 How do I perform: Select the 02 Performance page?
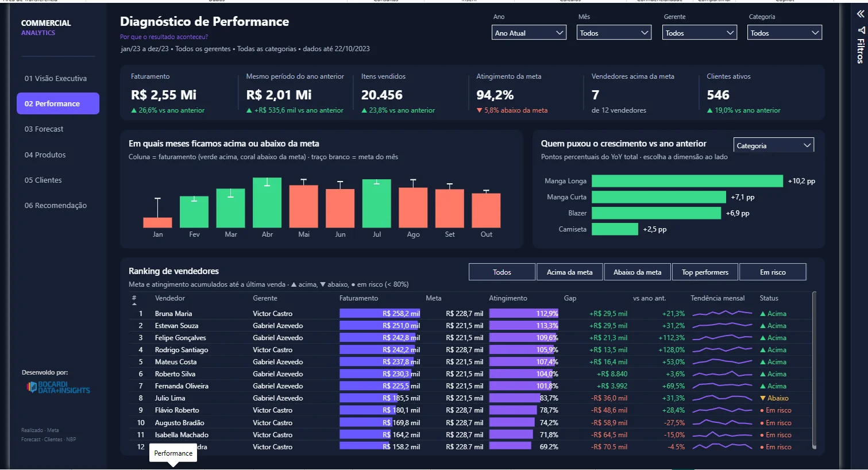(58, 103)
